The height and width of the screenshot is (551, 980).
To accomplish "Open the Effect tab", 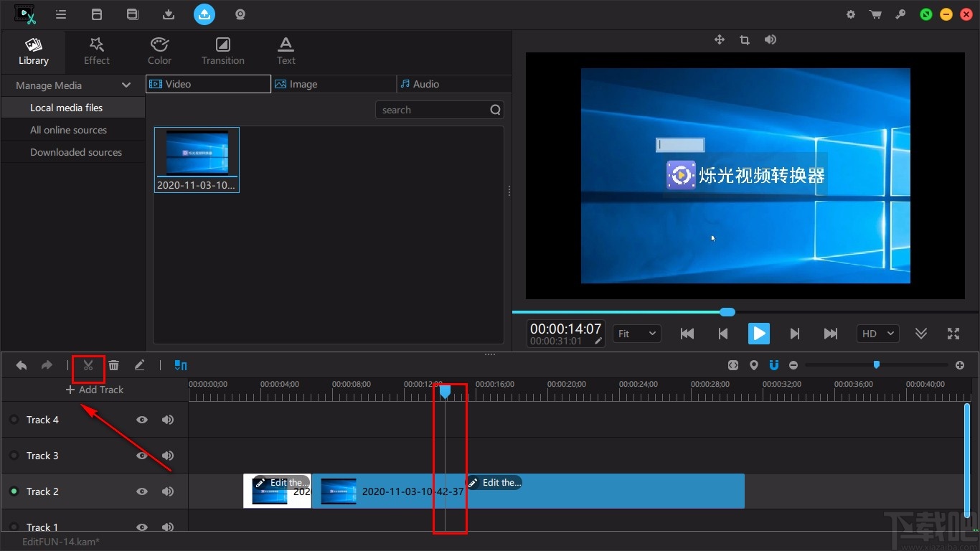I will (x=97, y=50).
